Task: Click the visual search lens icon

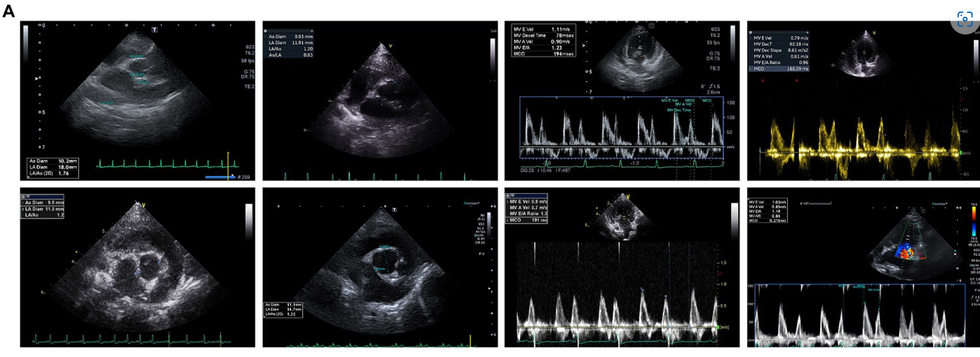Action: point(965,19)
